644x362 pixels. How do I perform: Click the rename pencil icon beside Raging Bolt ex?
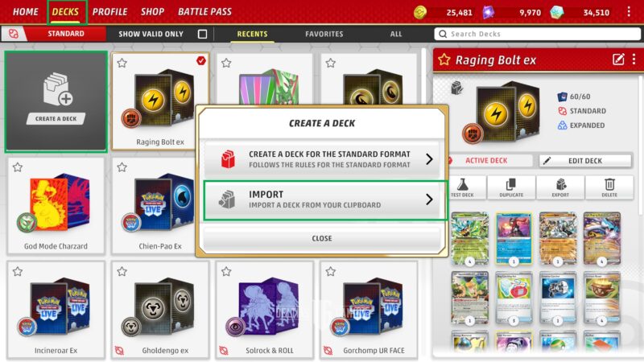618,60
